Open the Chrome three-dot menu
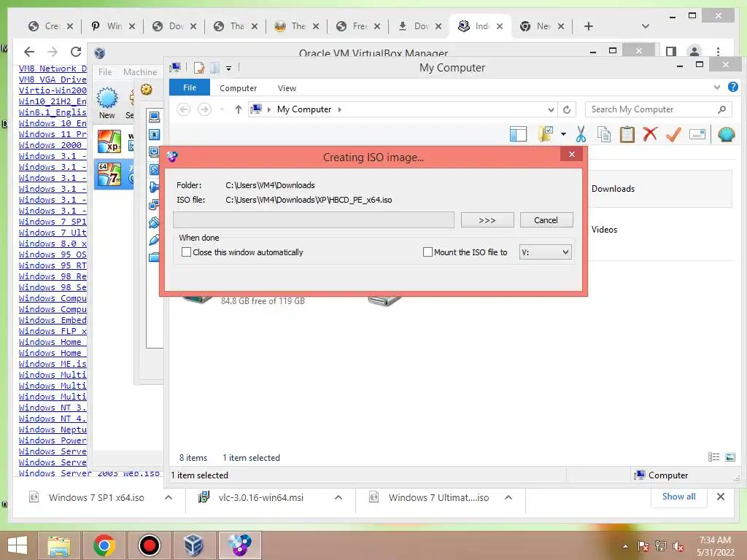 tap(718, 52)
